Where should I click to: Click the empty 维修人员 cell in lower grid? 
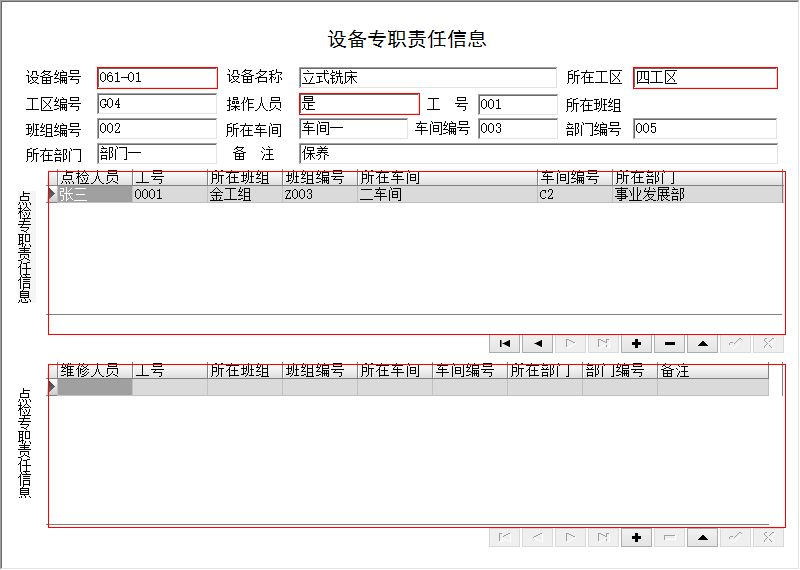tap(94, 387)
